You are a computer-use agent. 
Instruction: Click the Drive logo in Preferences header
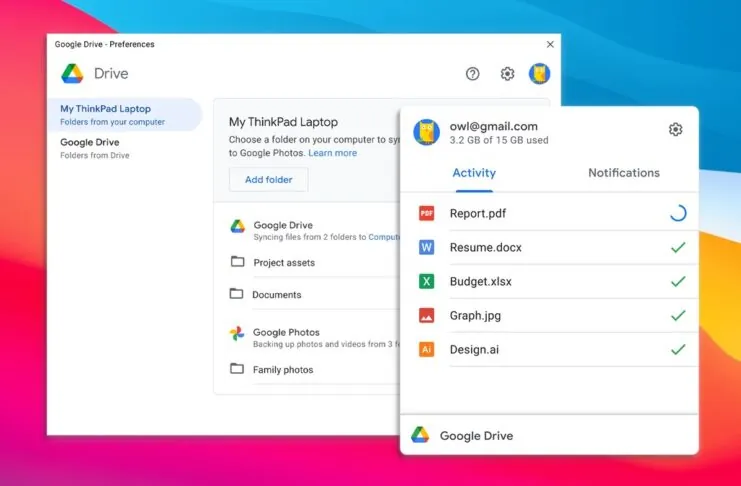tap(72, 74)
